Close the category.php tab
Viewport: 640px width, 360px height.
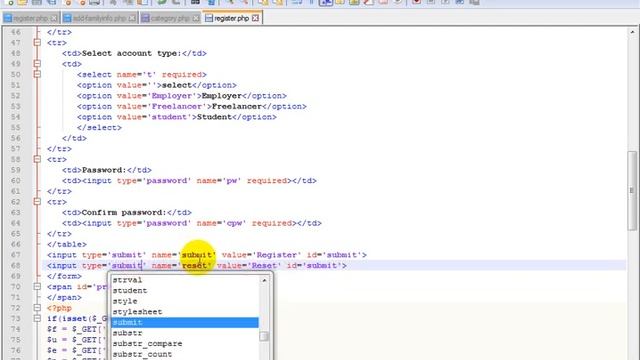pyautogui.click(x=196, y=18)
